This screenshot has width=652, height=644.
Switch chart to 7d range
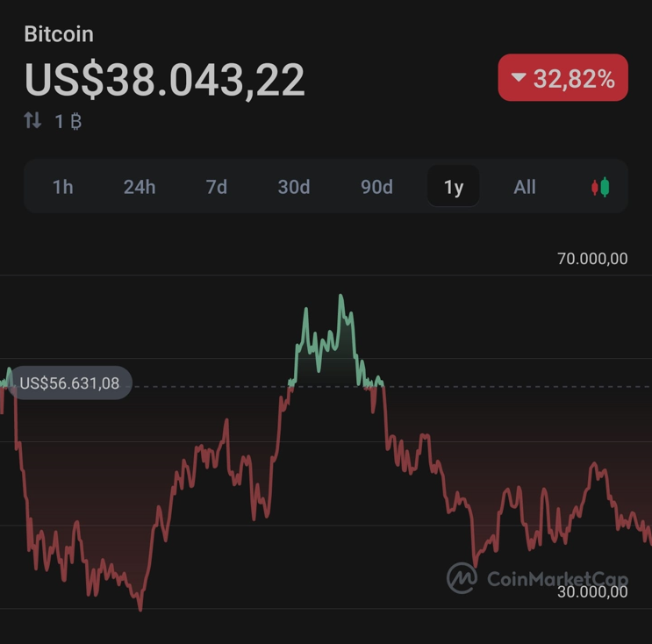[216, 187]
